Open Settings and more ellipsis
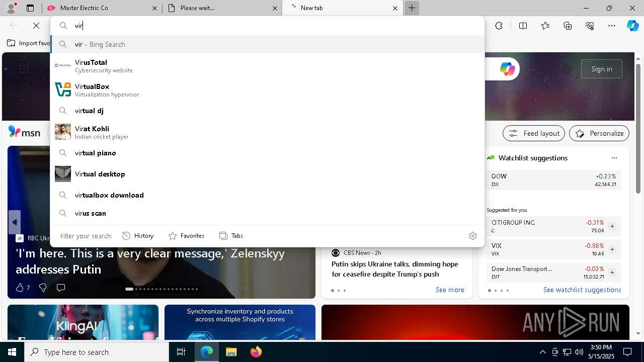The image size is (644, 362). coord(612,26)
